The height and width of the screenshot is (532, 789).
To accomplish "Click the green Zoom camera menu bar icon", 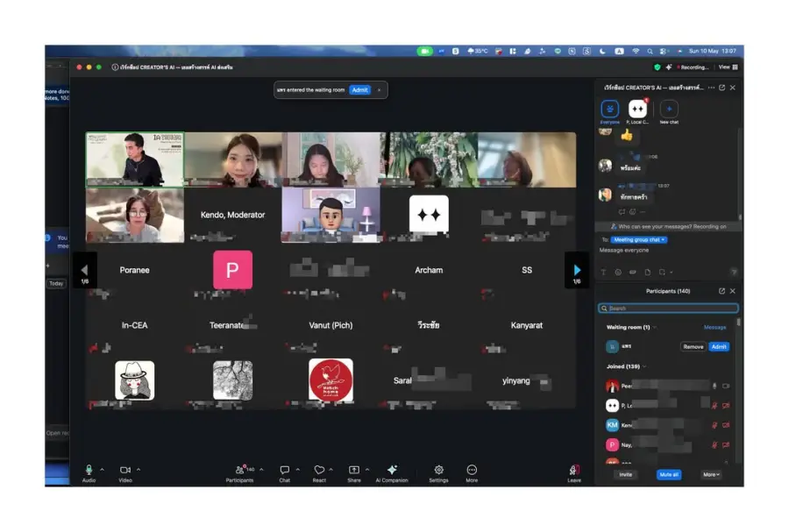I will (x=424, y=52).
